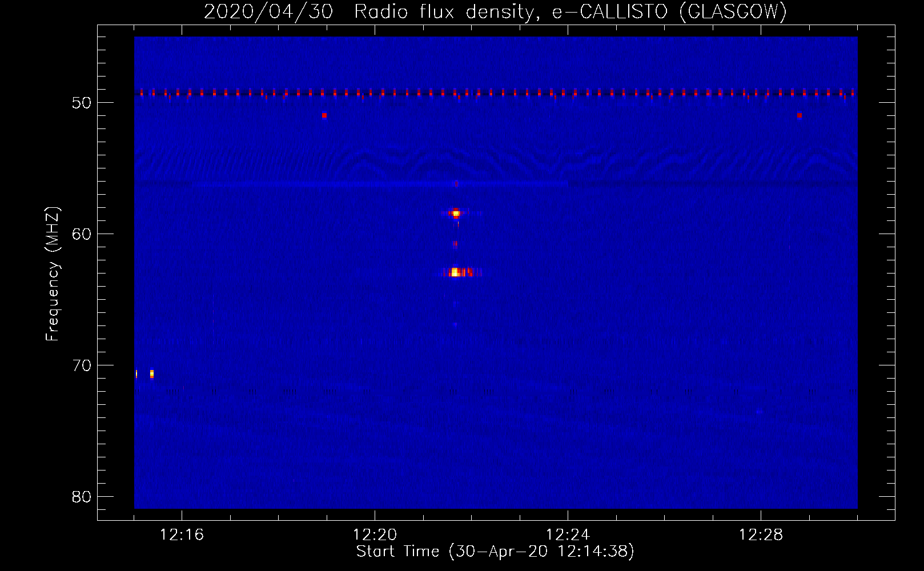Click the brightest radio burst near 63 MHz
Image resolution: width=924 pixels, height=571 pixels.
(456, 272)
